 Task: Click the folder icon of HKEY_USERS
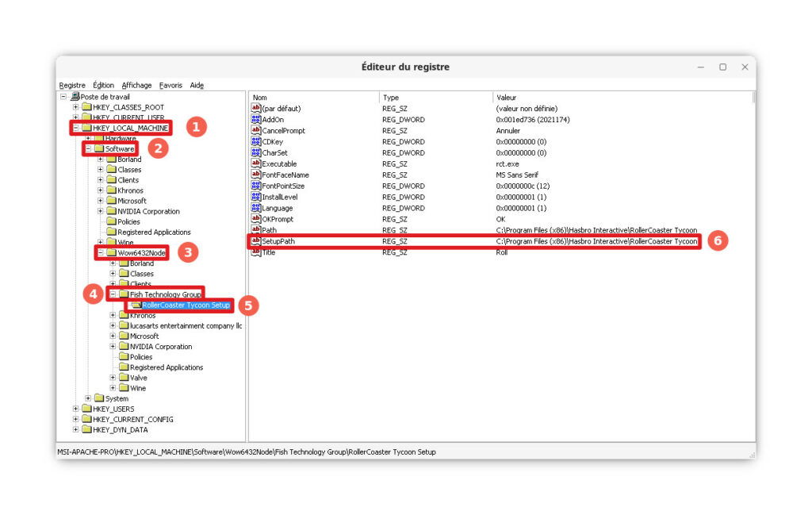(x=86, y=409)
